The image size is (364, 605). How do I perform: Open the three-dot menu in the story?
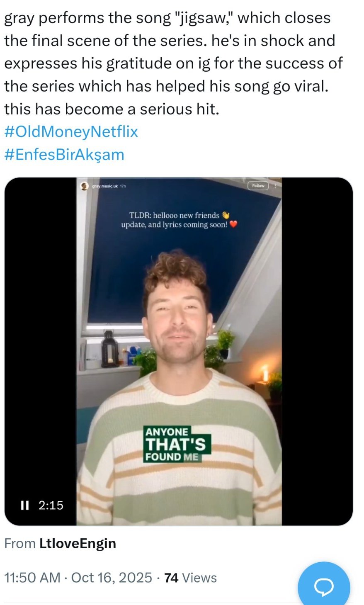(x=275, y=186)
